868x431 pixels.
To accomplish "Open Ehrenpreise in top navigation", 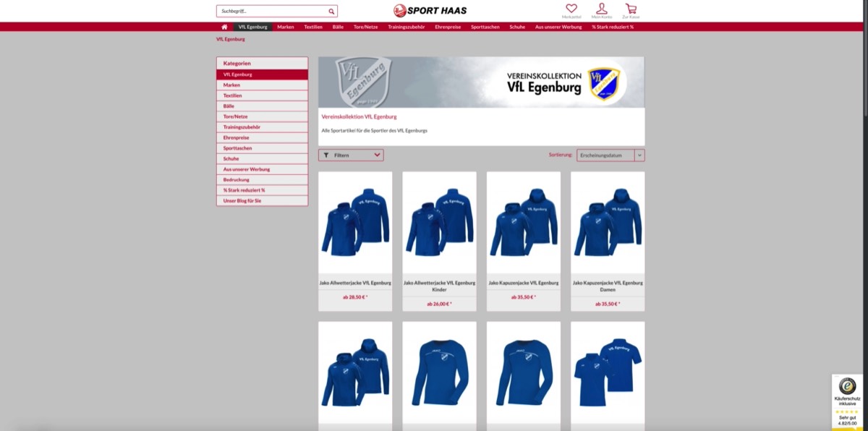I will (x=448, y=27).
